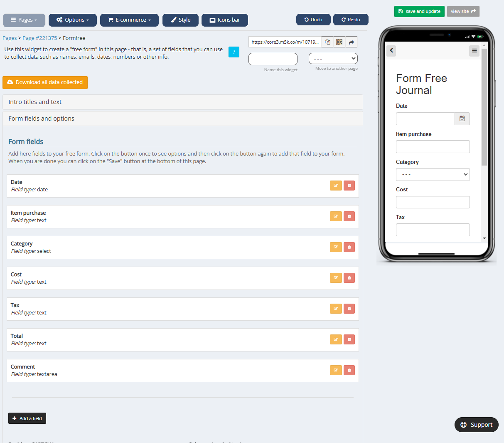The width and height of the screenshot is (504, 443).
Task: Open the calendar date picker in phone preview
Action: 462,119
